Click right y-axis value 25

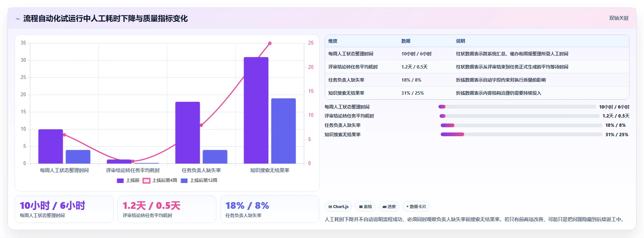click(311, 43)
